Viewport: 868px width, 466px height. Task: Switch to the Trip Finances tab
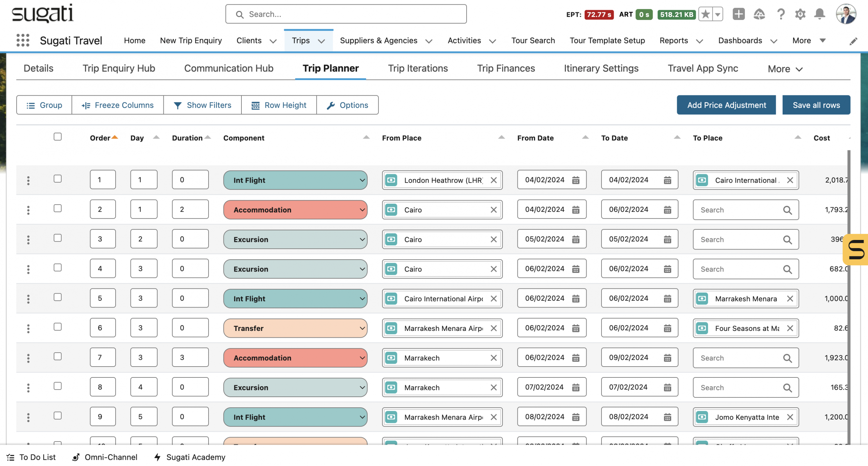(506, 68)
